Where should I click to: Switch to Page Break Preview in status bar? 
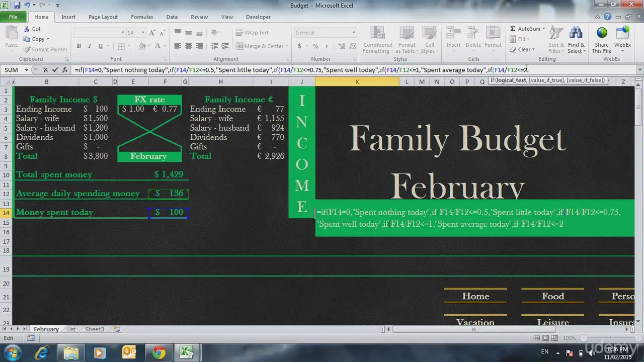(555, 338)
